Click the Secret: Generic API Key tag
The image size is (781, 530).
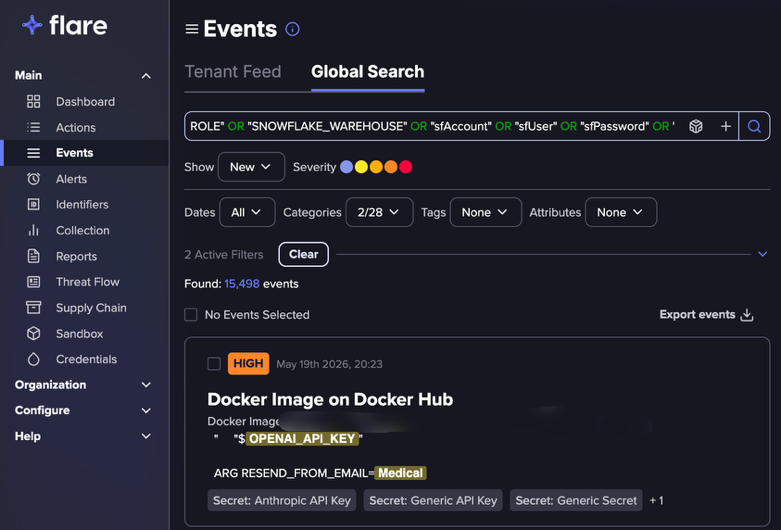click(x=433, y=501)
